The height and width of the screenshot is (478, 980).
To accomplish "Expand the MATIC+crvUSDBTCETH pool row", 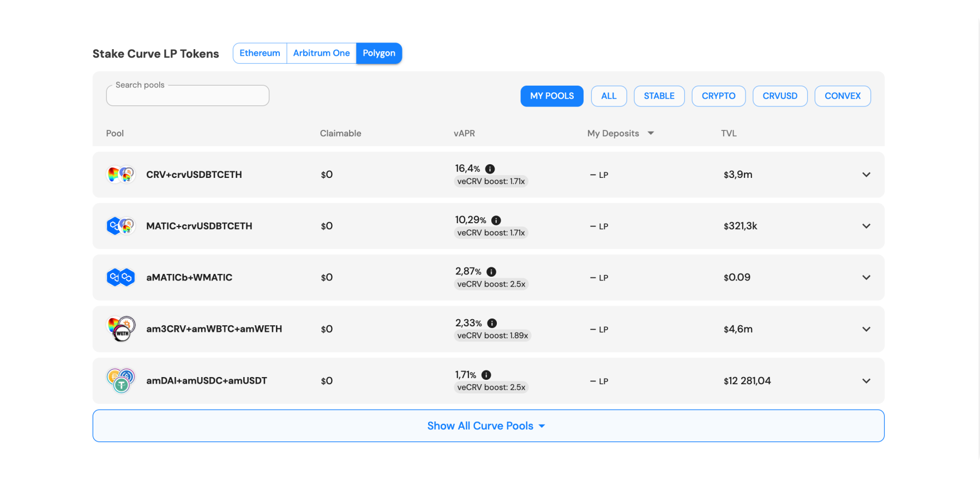I will [x=866, y=226].
